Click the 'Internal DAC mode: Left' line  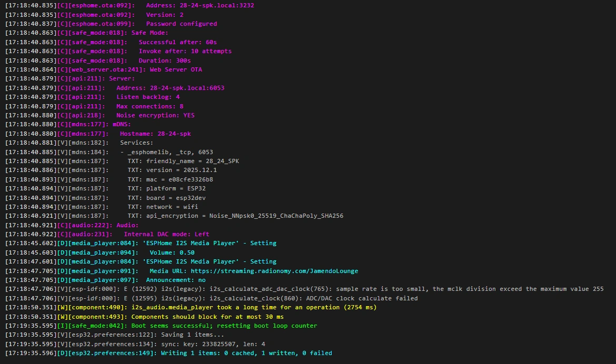pyautogui.click(x=166, y=234)
